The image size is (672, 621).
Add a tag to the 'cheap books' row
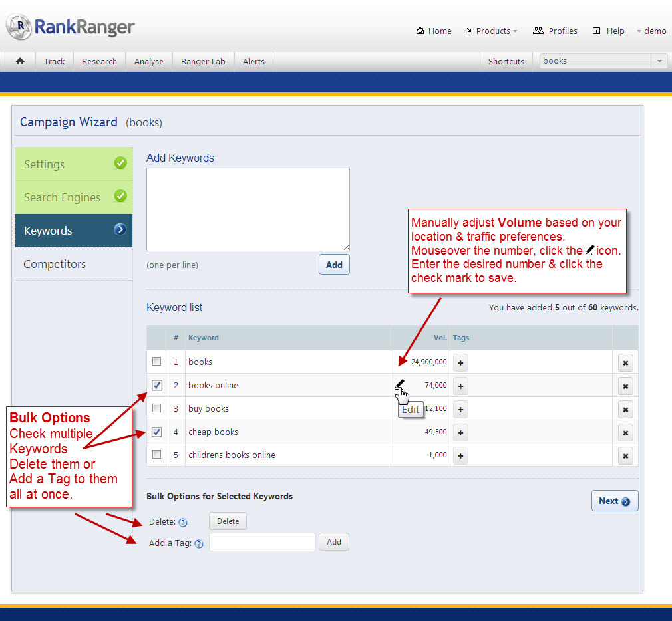pos(460,433)
